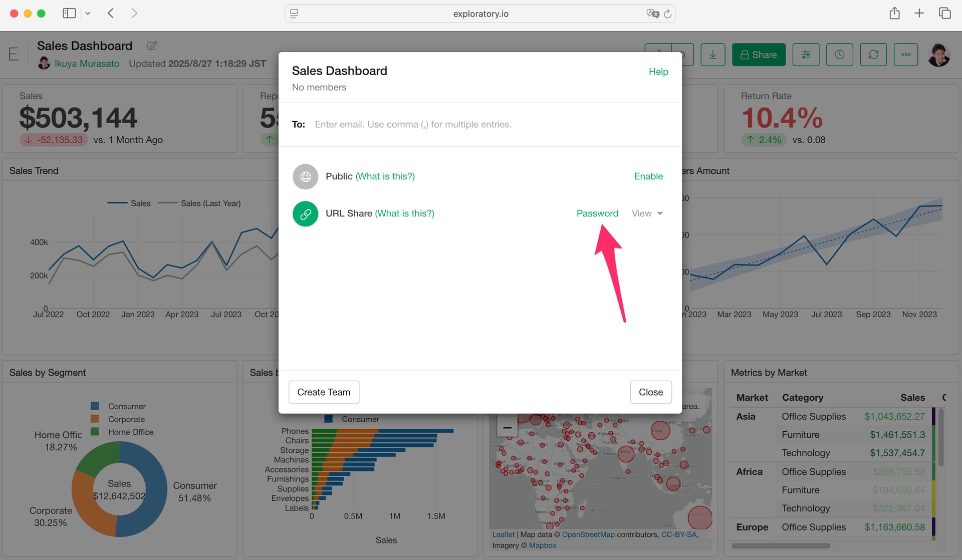Click the green URL Share link icon

[305, 214]
